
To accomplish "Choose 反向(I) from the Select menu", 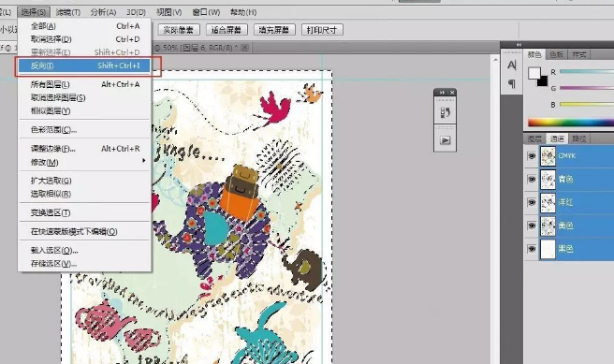I will [84, 66].
